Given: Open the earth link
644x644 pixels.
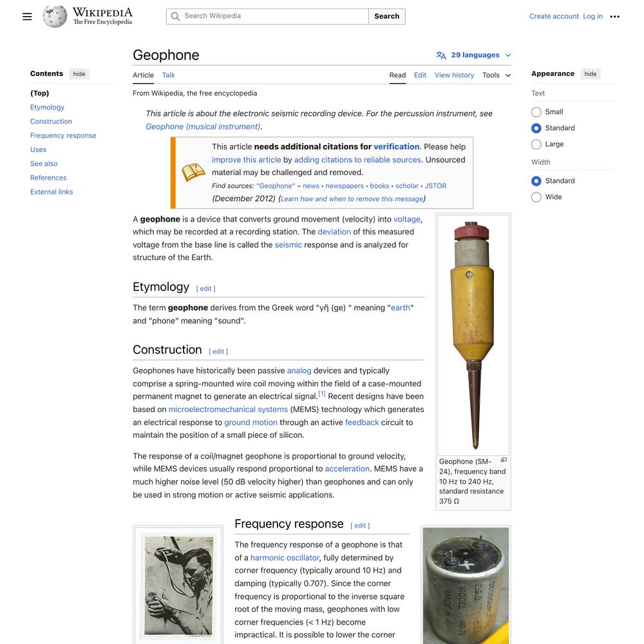Looking at the screenshot, I should point(401,308).
